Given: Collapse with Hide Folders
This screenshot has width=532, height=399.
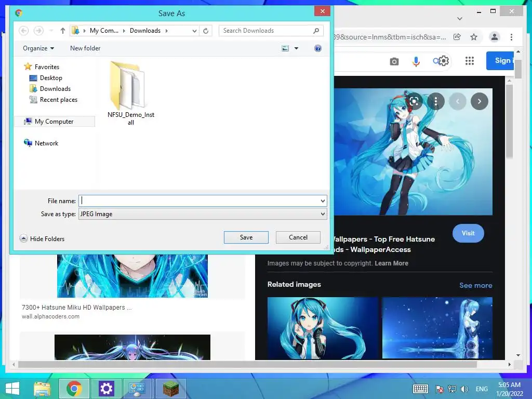Looking at the screenshot, I should point(42,238).
